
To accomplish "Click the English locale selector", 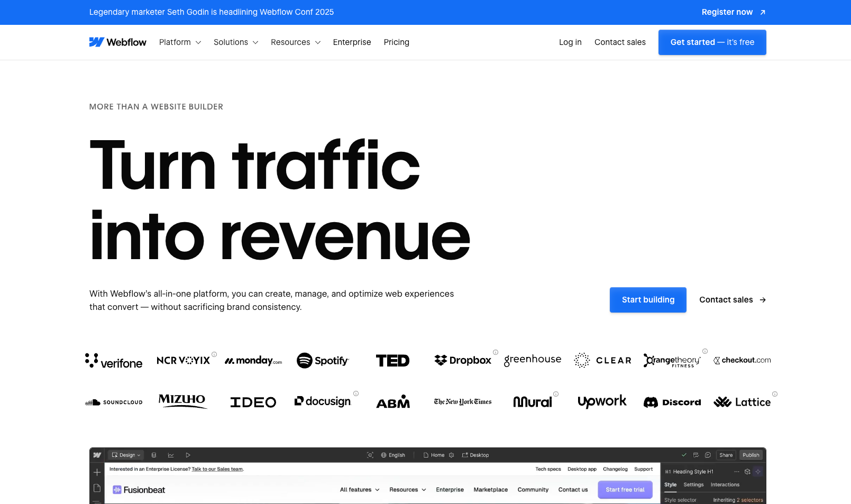I will coord(393,455).
